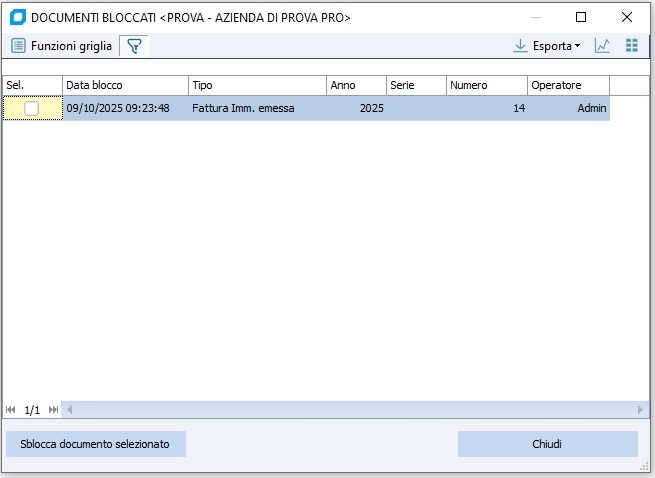Jump to the last record

[53, 410]
